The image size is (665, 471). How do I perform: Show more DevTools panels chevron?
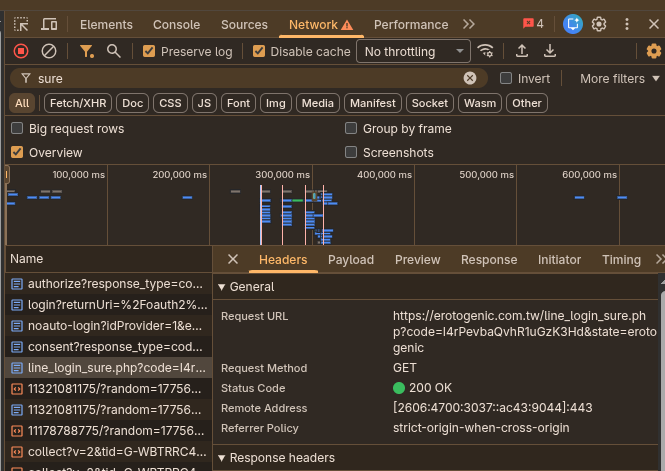click(469, 24)
